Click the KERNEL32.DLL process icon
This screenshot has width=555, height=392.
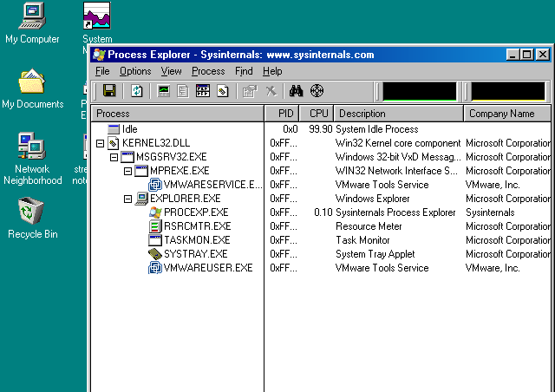pos(114,143)
